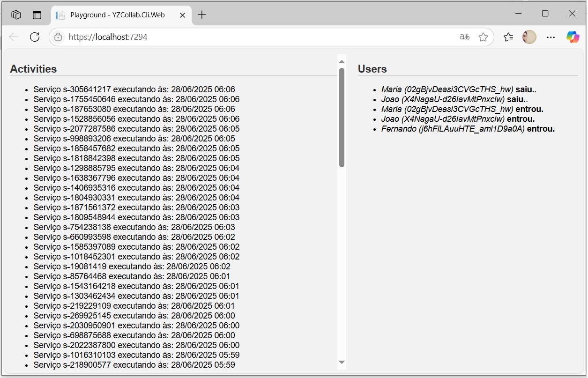Screen dimensions: 588x378
Task: Click the user profile avatar
Action: (x=529, y=37)
